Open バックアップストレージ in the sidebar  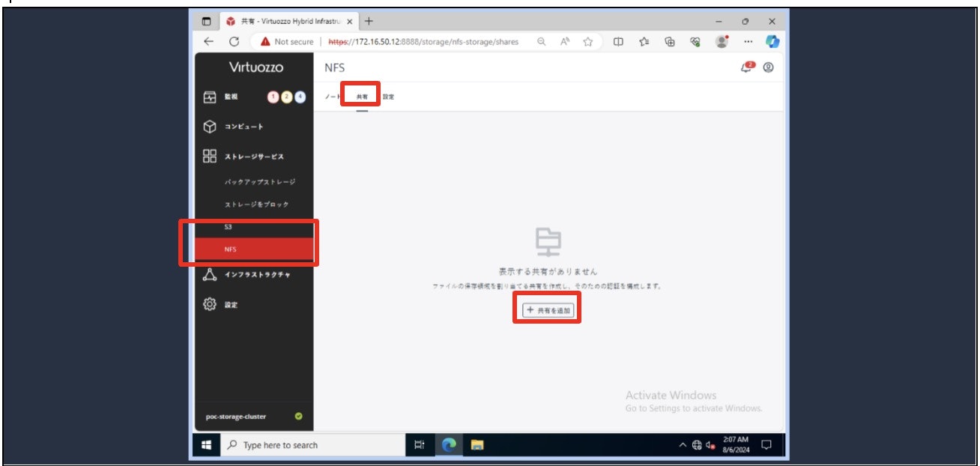(260, 182)
